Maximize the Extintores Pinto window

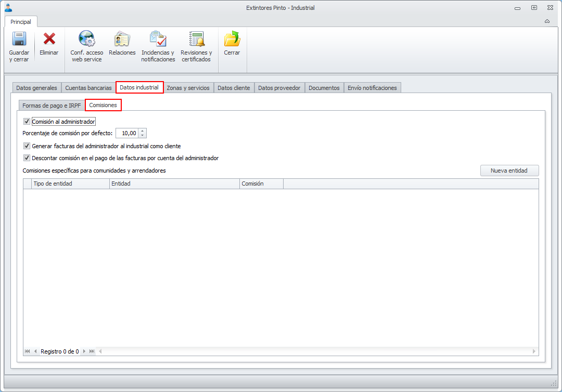click(534, 7)
